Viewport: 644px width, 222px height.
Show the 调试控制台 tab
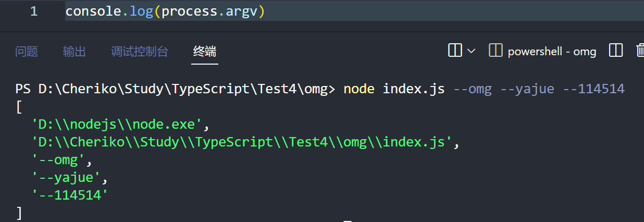click(x=140, y=51)
